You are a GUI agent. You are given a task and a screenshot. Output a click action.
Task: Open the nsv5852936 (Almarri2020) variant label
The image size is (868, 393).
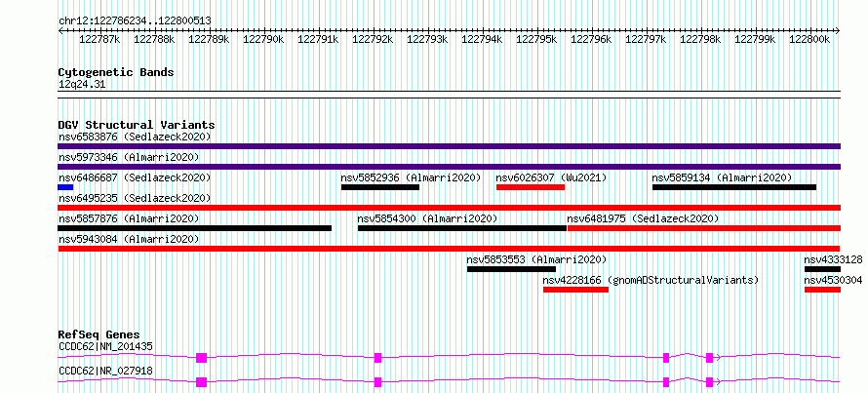[411, 177]
